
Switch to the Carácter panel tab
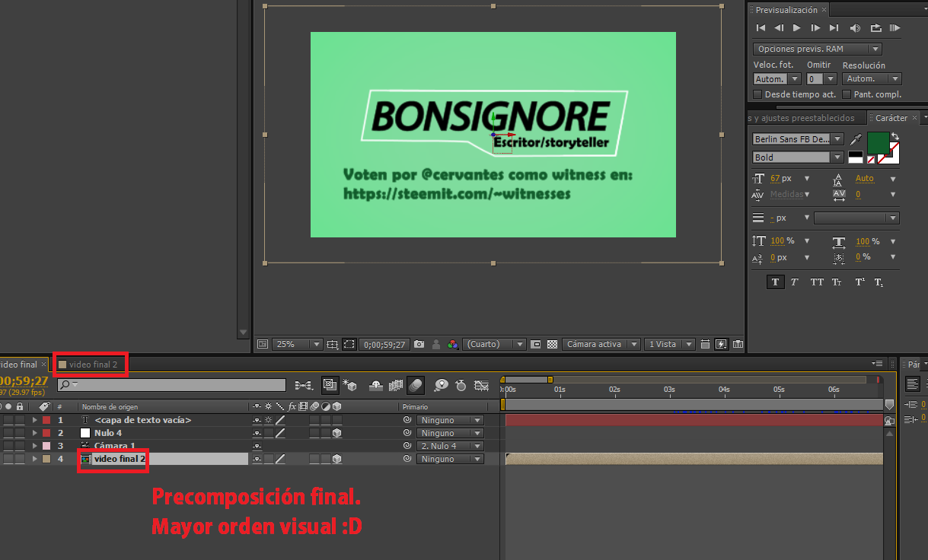(891, 118)
